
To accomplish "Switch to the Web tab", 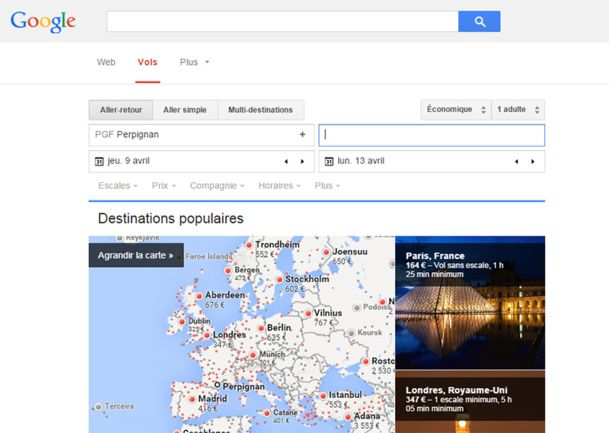I will [x=106, y=62].
